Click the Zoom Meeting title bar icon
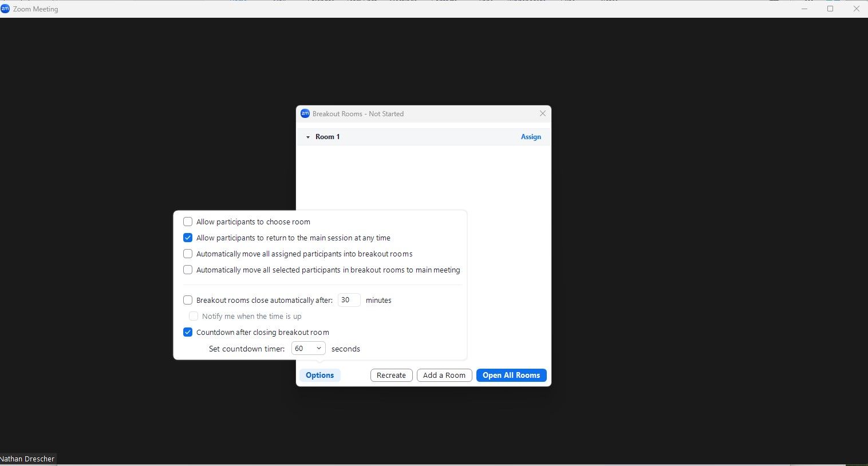Image resolution: width=868 pixels, height=466 pixels. click(x=5, y=9)
